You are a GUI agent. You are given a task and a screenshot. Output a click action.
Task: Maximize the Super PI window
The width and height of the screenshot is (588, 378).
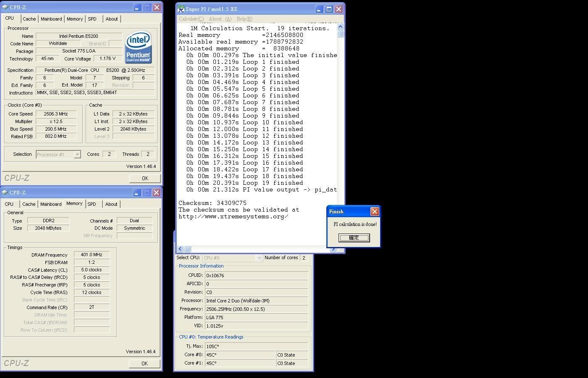[x=329, y=9]
